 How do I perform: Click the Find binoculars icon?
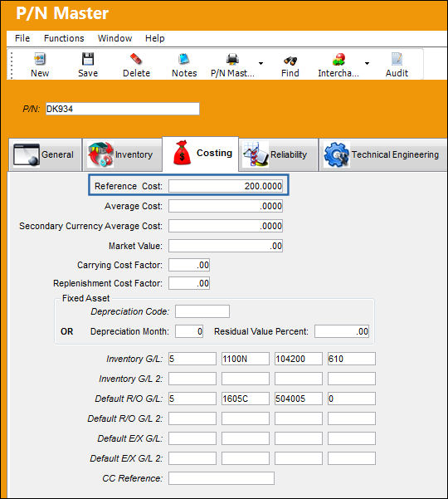tap(290, 60)
